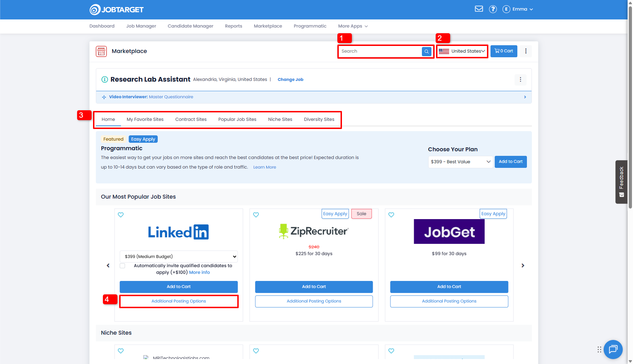Switch to the Niche Sites tab

point(280,119)
